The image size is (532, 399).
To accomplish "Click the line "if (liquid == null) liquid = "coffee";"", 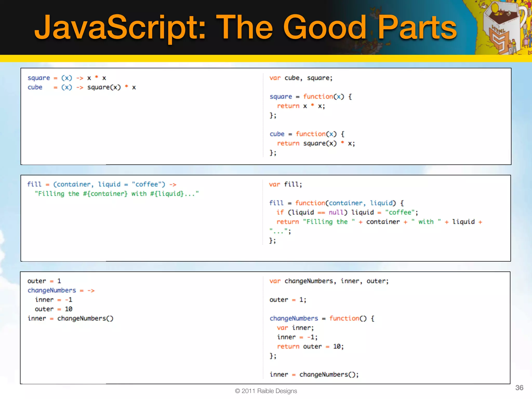I will pos(347,212).
